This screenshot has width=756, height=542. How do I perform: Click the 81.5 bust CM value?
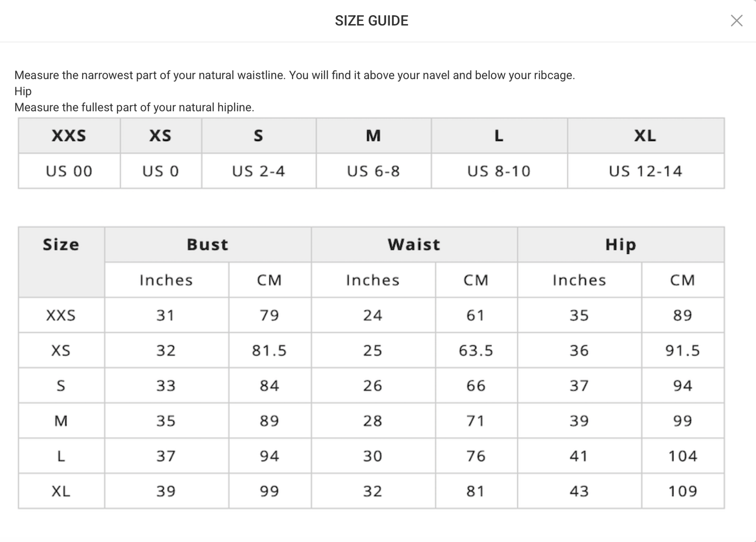click(x=269, y=351)
